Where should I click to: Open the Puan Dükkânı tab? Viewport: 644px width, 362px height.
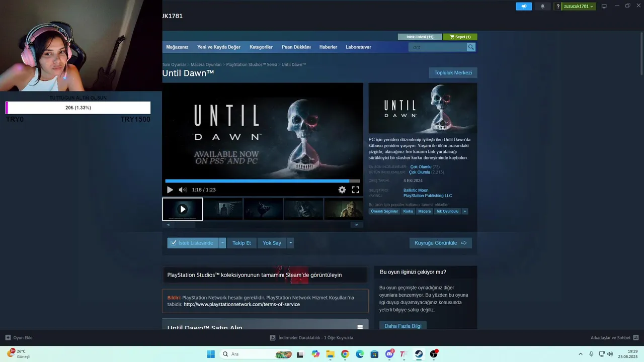click(x=296, y=47)
